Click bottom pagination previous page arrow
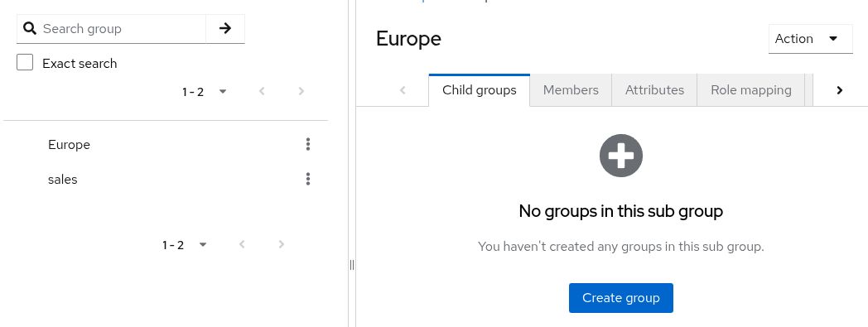Viewport: 868px width, 327px height. tap(242, 244)
